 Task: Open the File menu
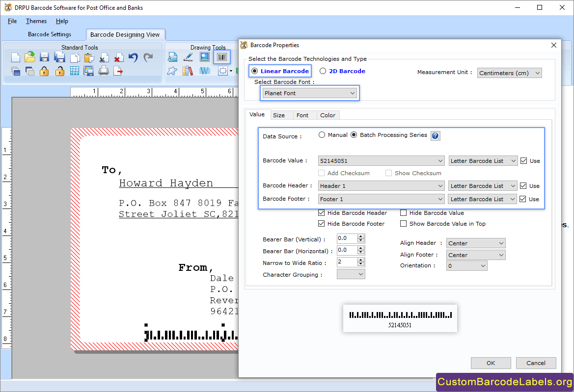click(12, 21)
